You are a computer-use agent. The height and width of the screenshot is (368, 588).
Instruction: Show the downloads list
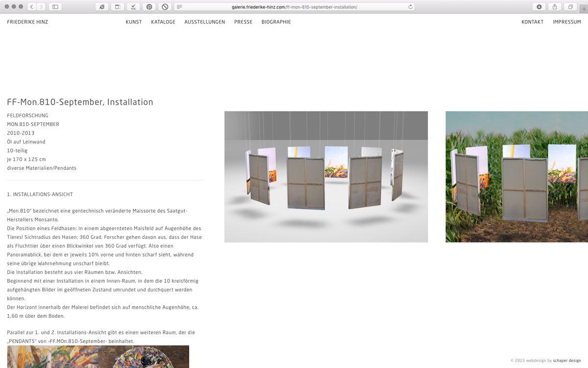tap(539, 7)
